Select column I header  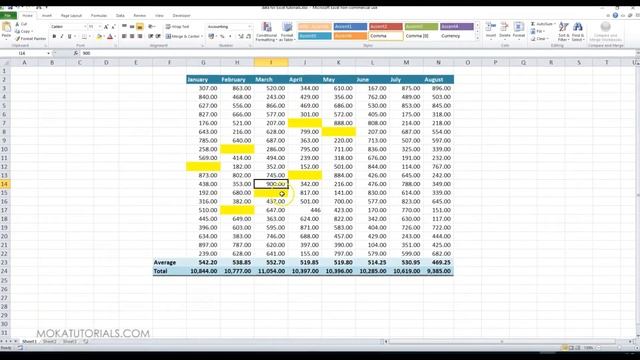(271, 62)
